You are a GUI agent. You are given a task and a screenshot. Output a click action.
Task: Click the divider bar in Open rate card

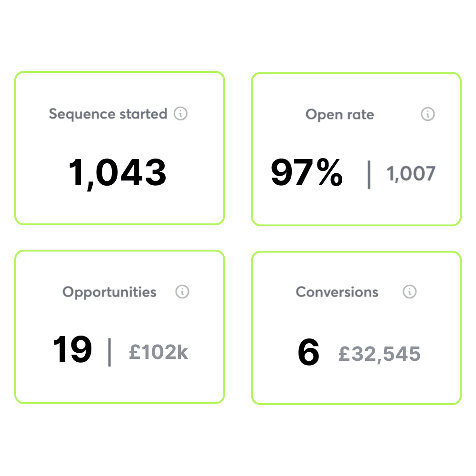[x=369, y=175]
